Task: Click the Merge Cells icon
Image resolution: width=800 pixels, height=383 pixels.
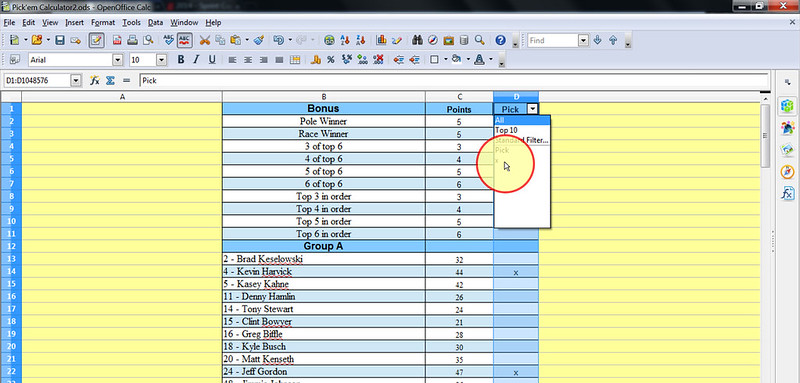Action: pos(295,60)
